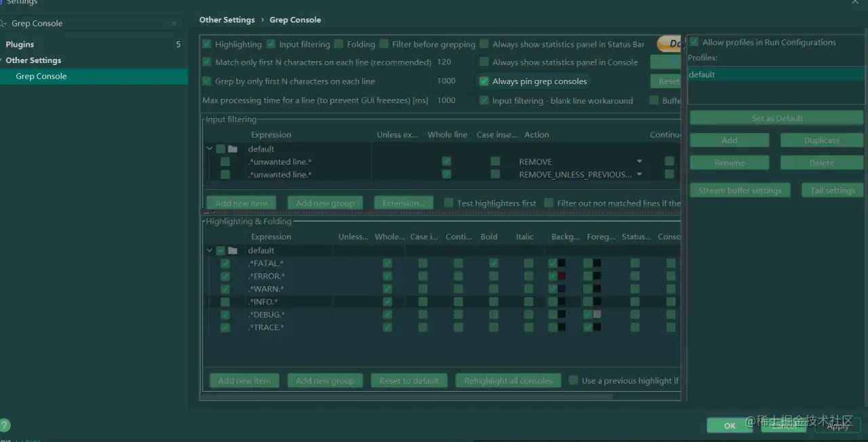Toggle Grep by only first N characters checkbox

pyautogui.click(x=207, y=81)
